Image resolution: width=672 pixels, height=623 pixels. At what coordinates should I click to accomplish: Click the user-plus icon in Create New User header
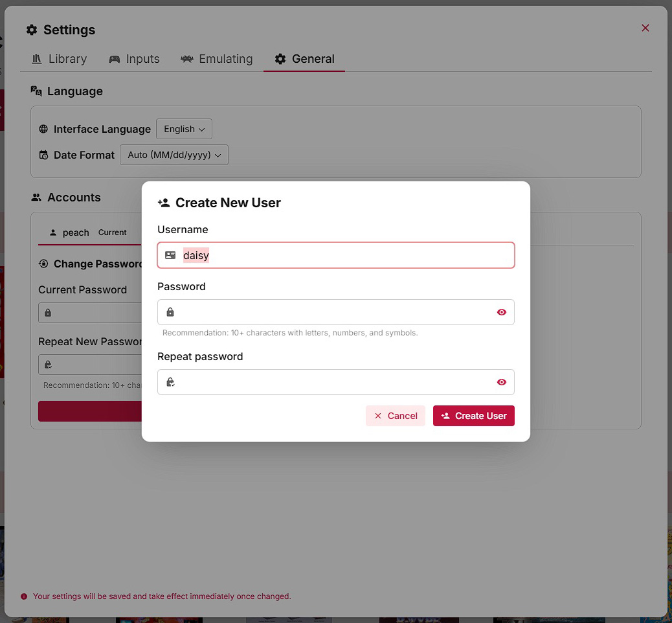(162, 202)
